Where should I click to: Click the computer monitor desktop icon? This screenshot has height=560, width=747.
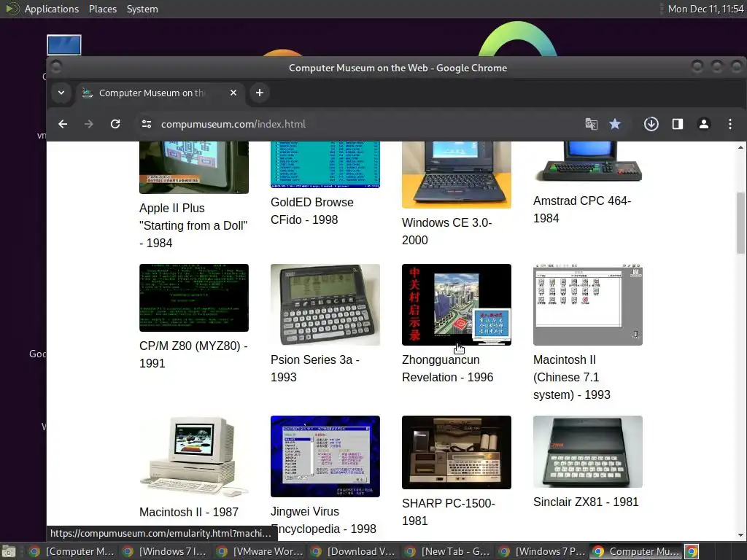click(64, 44)
